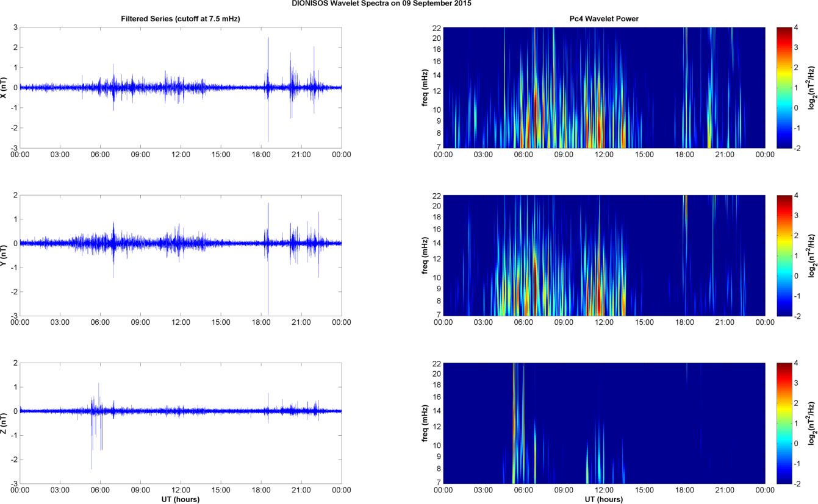818x504 pixels.
Task: Click "freq (mHz)" label of the top spectrogram
Action: (x=424, y=88)
